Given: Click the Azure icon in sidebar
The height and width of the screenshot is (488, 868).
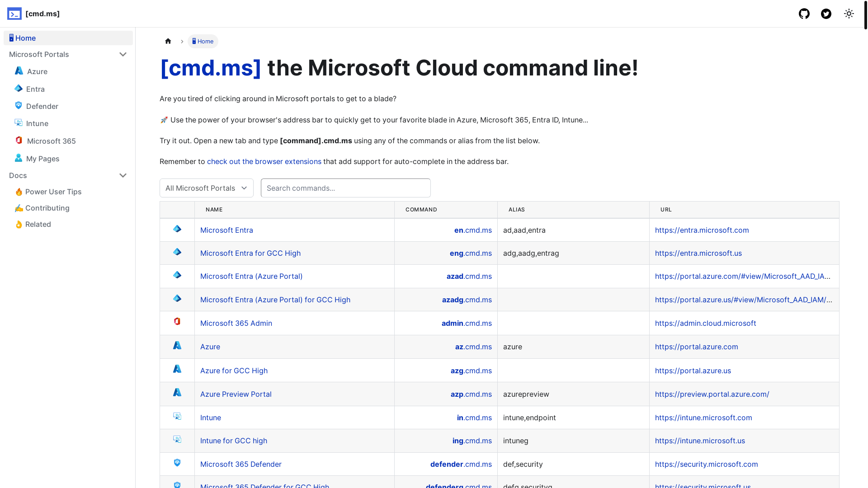Looking at the screenshot, I should [x=19, y=71].
